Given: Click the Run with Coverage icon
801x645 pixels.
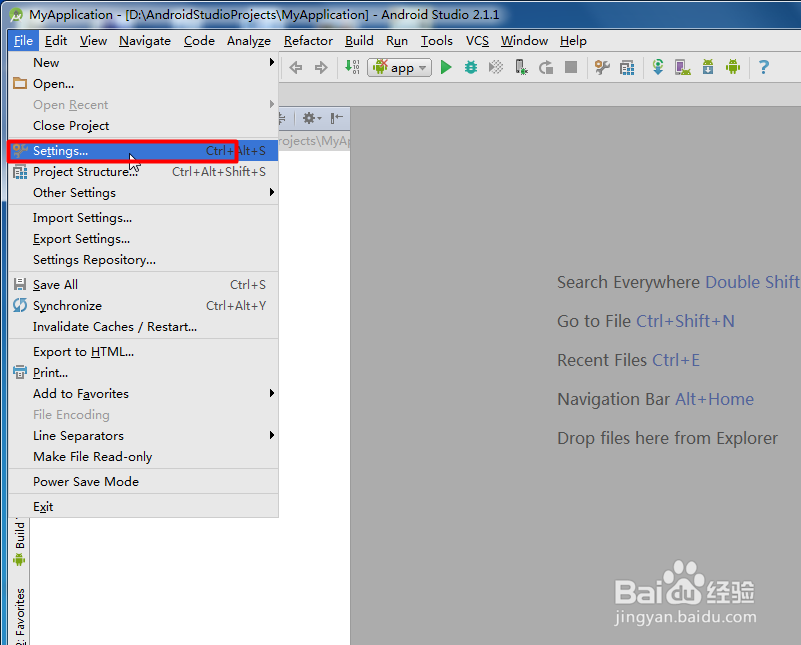Looking at the screenshot, I should click(x=496, y=67).
